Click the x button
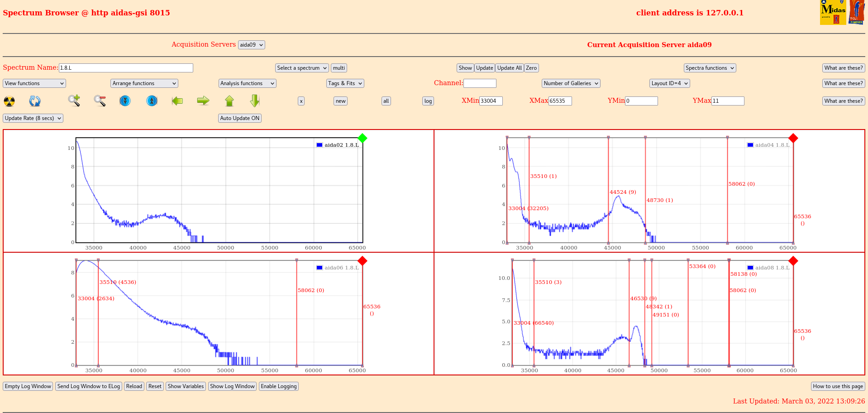 (x=301, y=101)
